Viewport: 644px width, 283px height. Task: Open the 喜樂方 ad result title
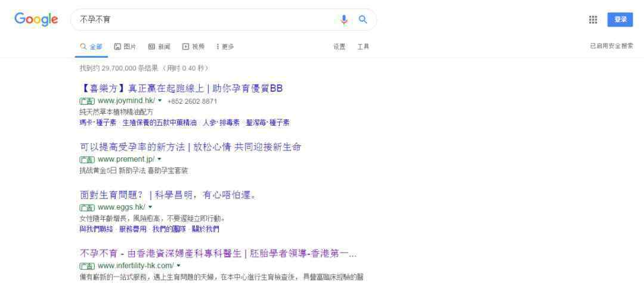point(181,88)
